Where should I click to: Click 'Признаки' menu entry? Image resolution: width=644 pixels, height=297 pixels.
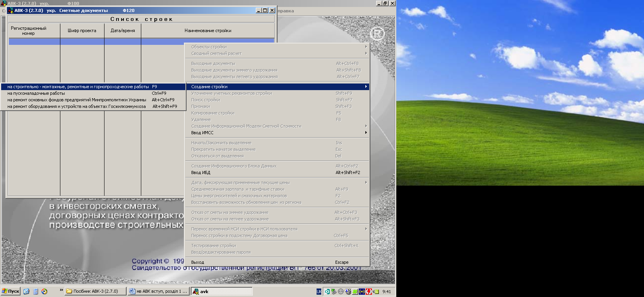tap(277, 106)
